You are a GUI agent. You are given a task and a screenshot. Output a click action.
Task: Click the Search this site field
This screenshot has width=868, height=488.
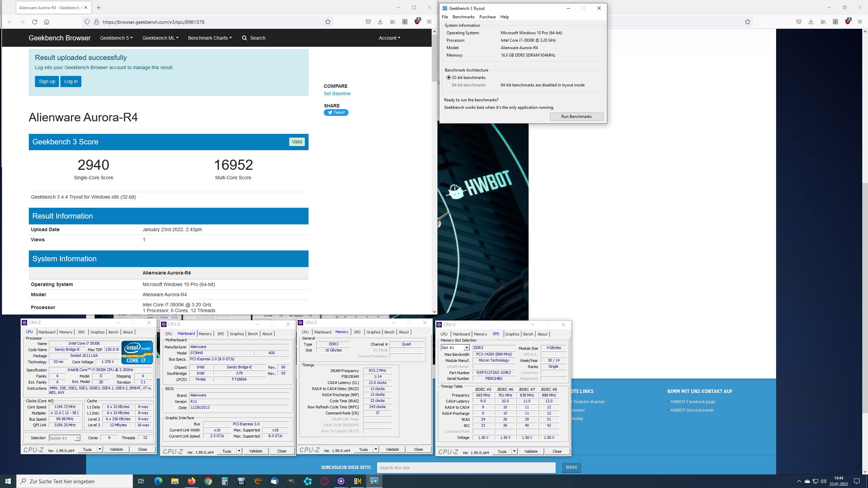[466, 468]
